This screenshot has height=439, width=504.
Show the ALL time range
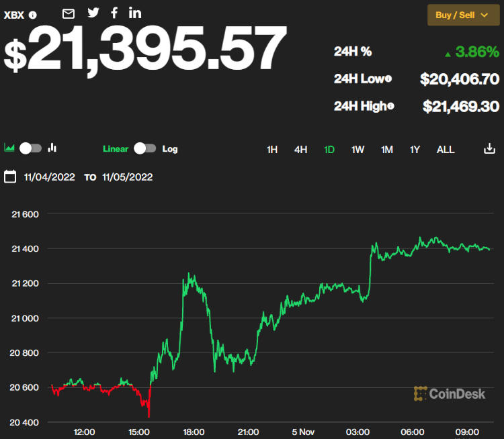click(x=446, y=149)
